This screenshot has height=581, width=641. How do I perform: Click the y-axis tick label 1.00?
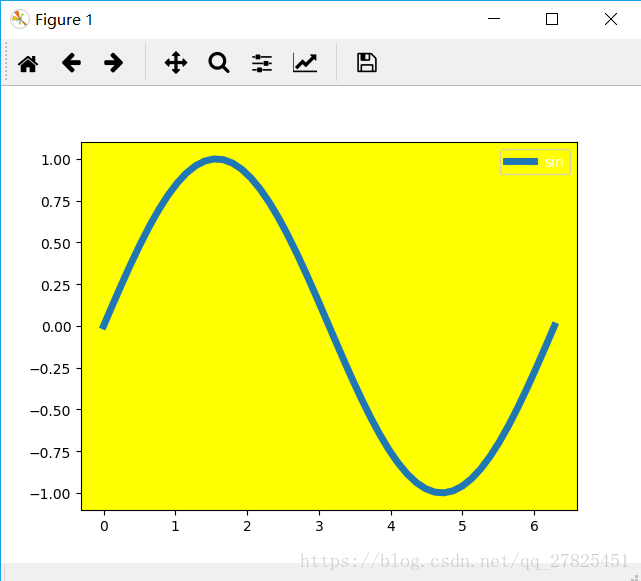(x=56, y=160)
